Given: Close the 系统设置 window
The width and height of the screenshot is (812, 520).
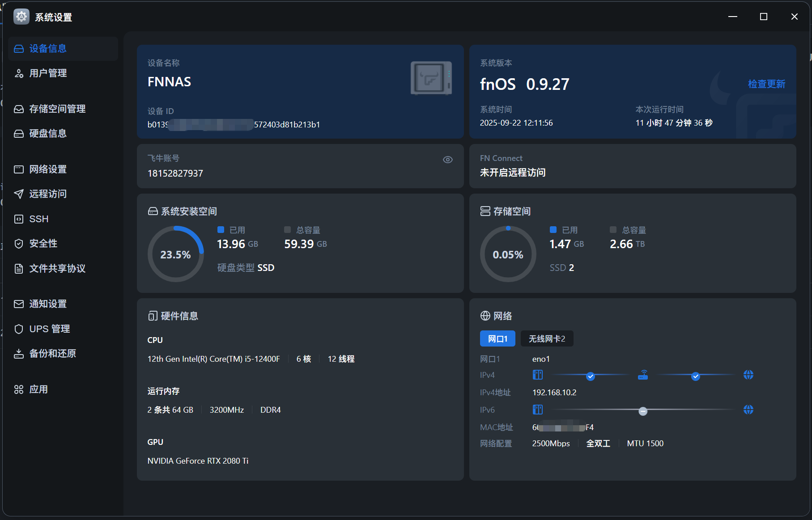Looking at the screenshot, I should coord(795,17).
